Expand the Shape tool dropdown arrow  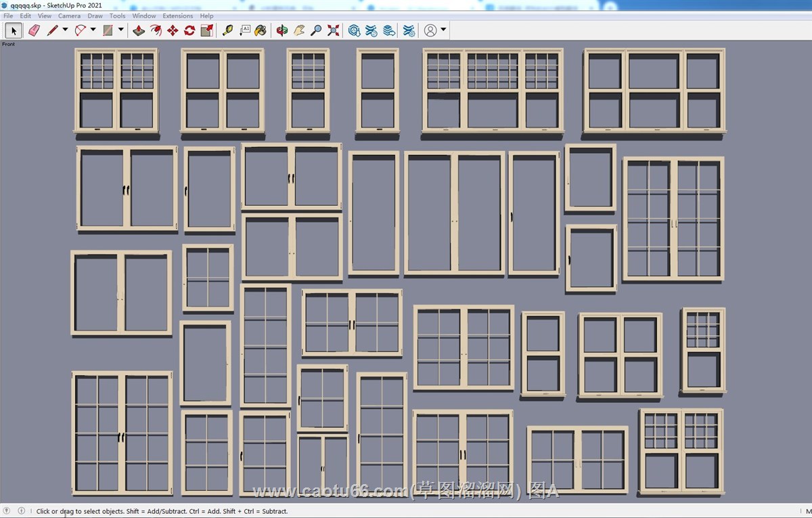pos(121,30)
